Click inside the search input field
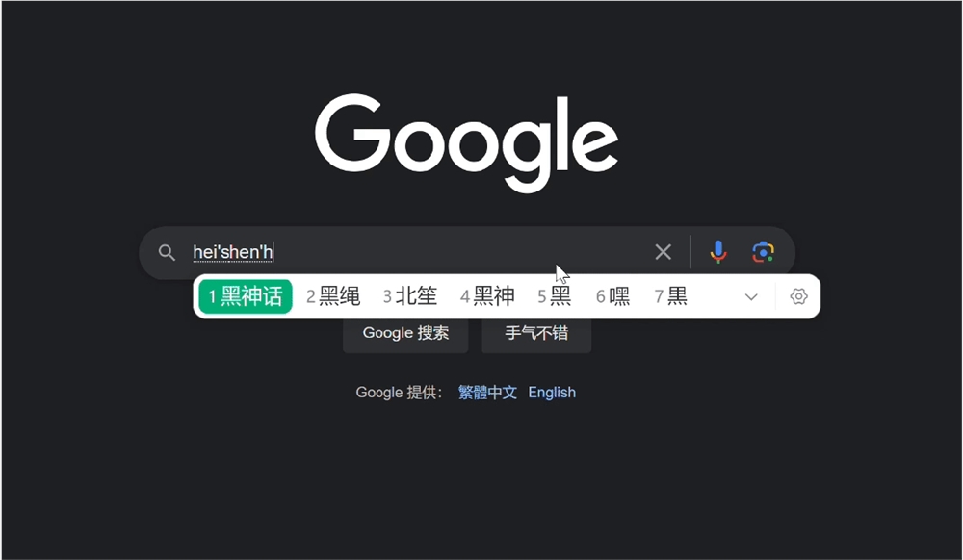 433,251
